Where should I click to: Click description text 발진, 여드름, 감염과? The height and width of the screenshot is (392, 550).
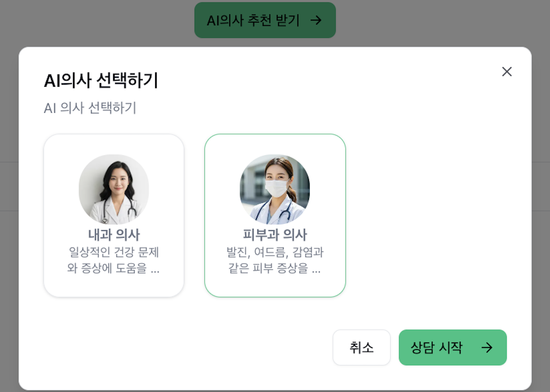[275, 252]
